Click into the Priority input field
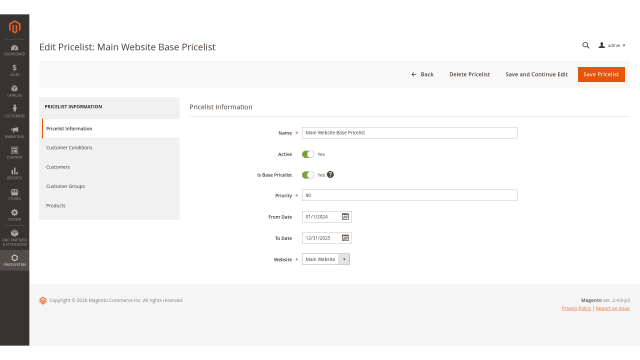 tap(410, 195)
